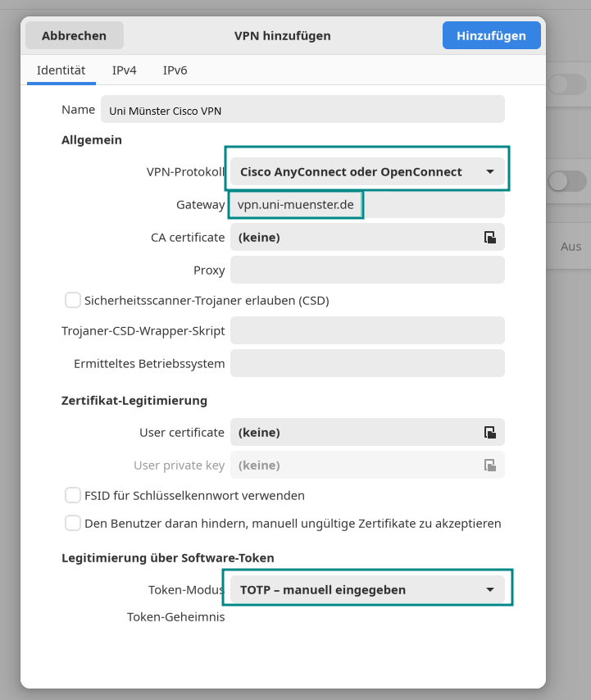Switch to the IPv6 tab
Screen dimensions: 591x700
pos(175,70)
